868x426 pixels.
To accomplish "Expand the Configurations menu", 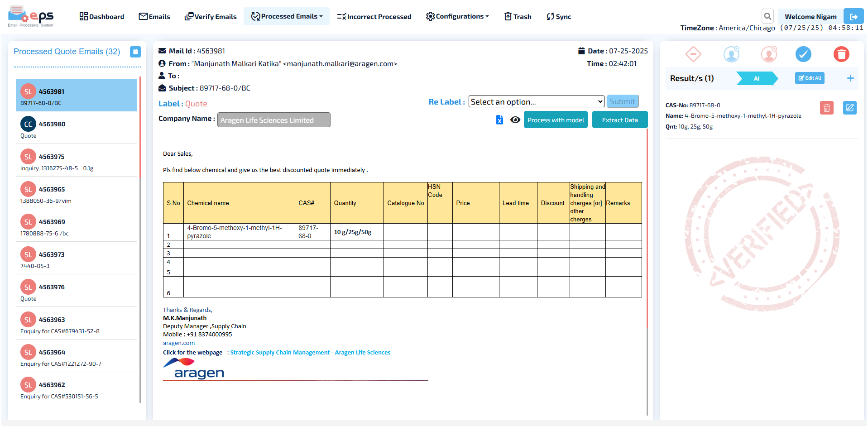I will [x=457, y=17].
